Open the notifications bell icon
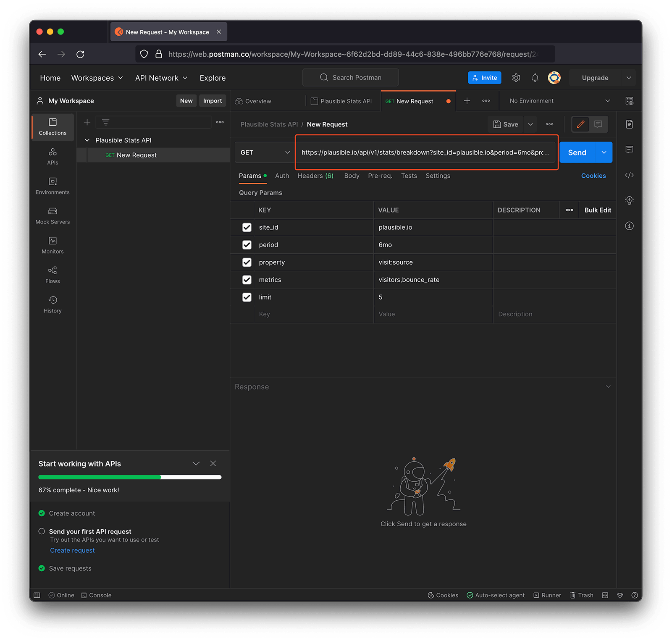 [535, 78]
